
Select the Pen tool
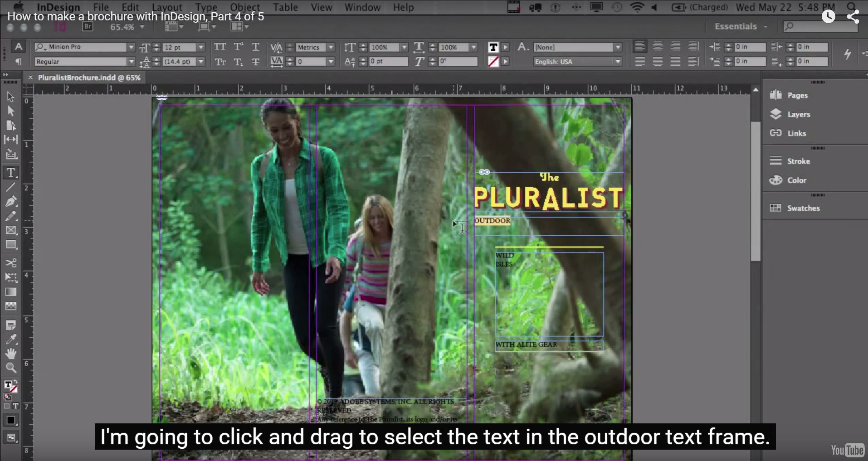[10, 201]
